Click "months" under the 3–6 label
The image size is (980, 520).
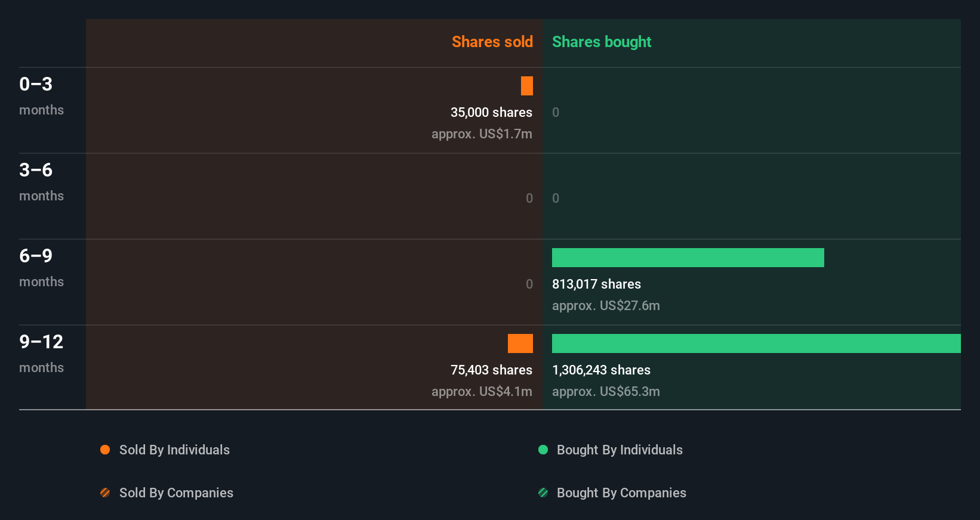pos(41,196)
